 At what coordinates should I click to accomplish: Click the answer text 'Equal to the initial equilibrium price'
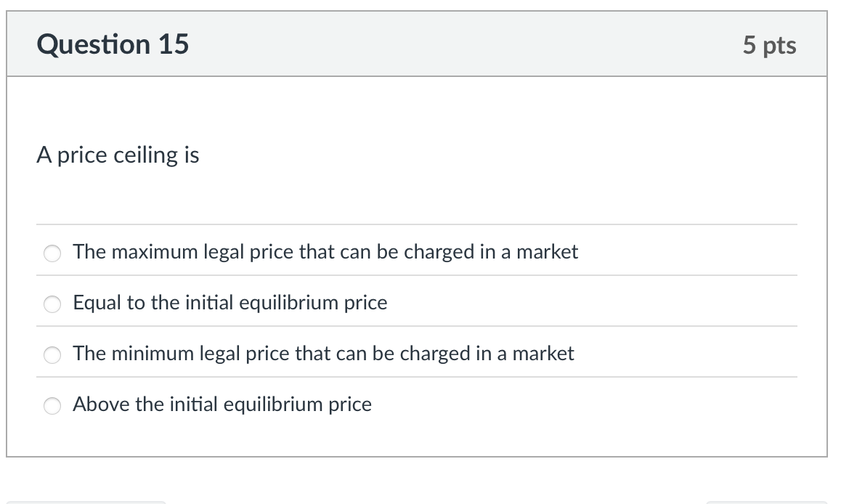(x=229, y=303)
